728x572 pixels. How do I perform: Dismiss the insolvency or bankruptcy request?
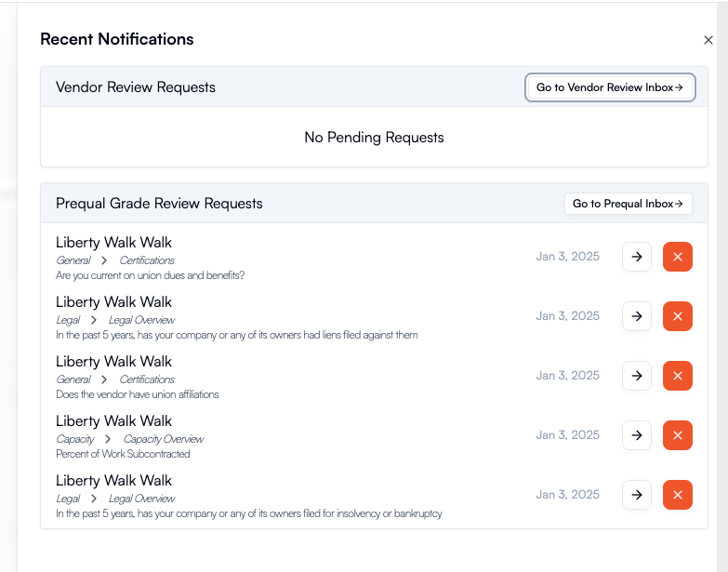tap(678, 495)
